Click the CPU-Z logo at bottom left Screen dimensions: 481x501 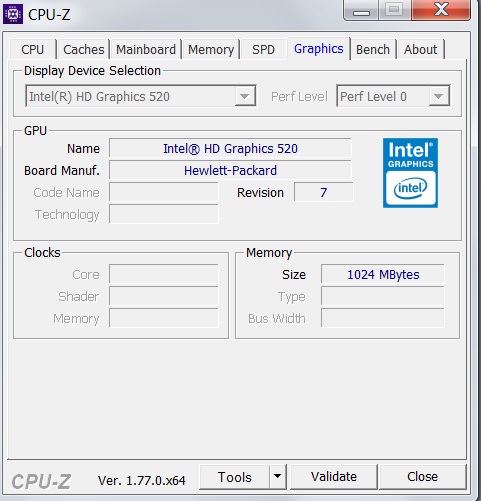[41, 481]
